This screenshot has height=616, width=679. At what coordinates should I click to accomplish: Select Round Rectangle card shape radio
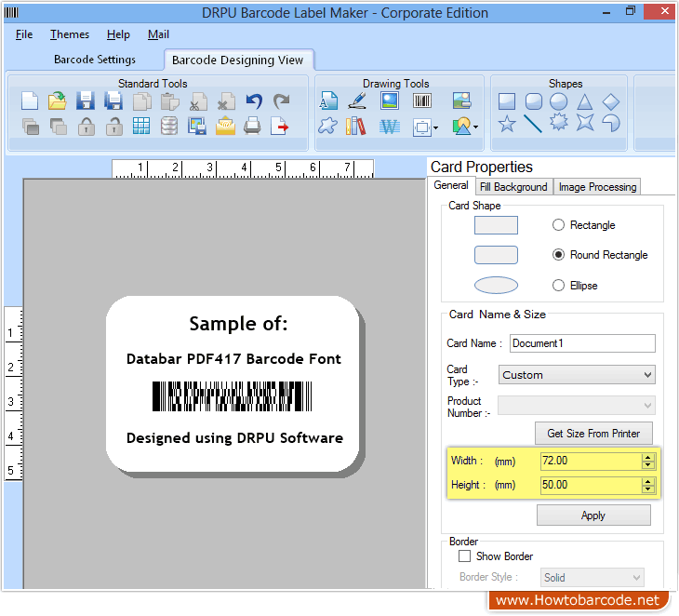[558, 255]
